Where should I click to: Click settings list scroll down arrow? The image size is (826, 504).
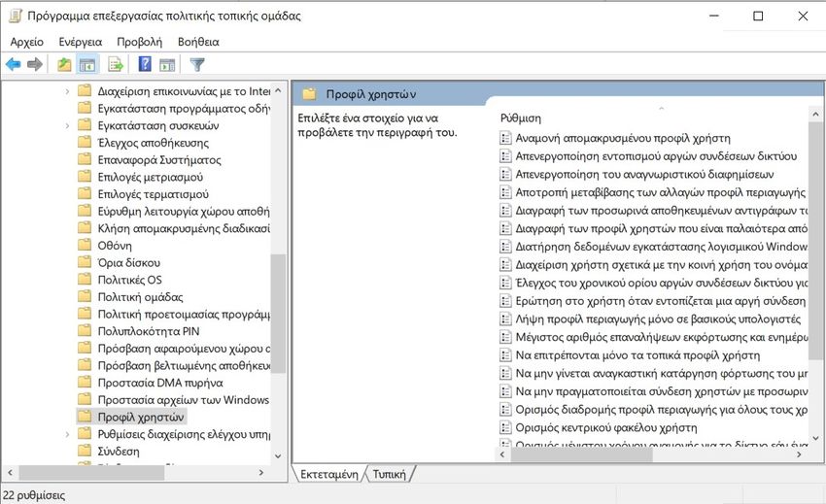click(815, 438)
